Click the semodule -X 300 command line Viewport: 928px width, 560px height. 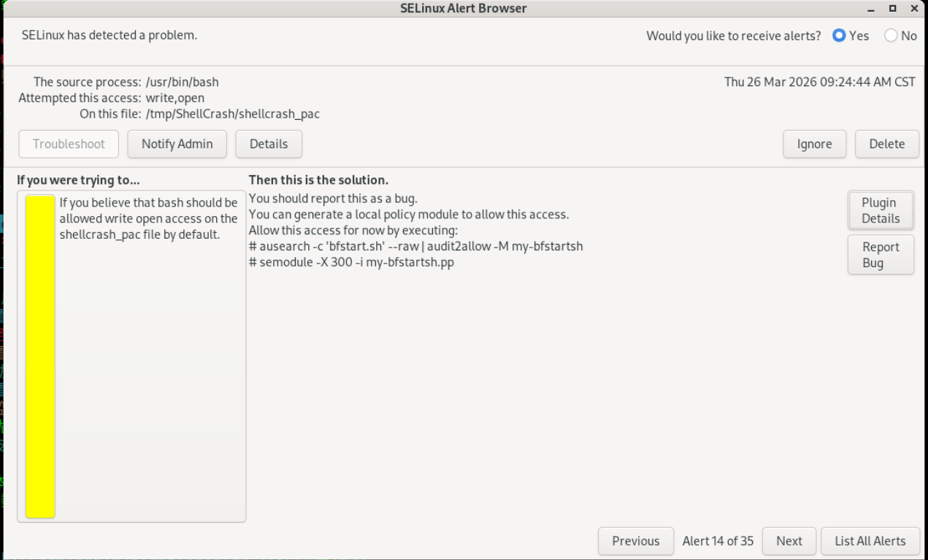[x=351, y=262]
